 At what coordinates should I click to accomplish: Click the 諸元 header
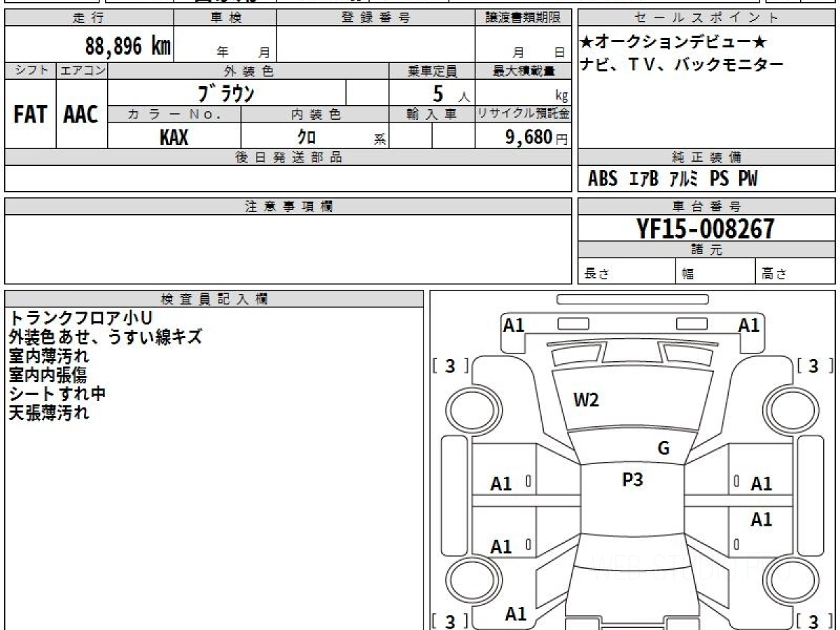point(707,250)
